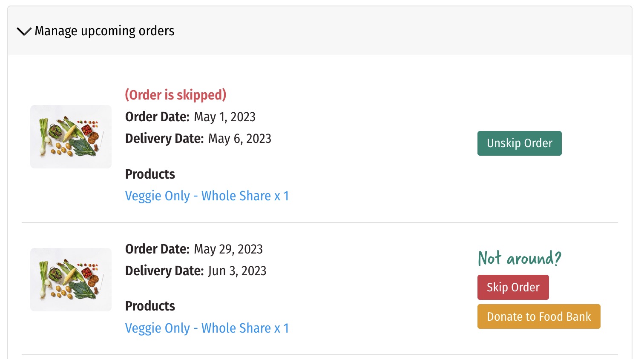The height and width of the screenshot is (359, 644).
Task: Donate the order to Food Bank
Action: coord(539,316)
